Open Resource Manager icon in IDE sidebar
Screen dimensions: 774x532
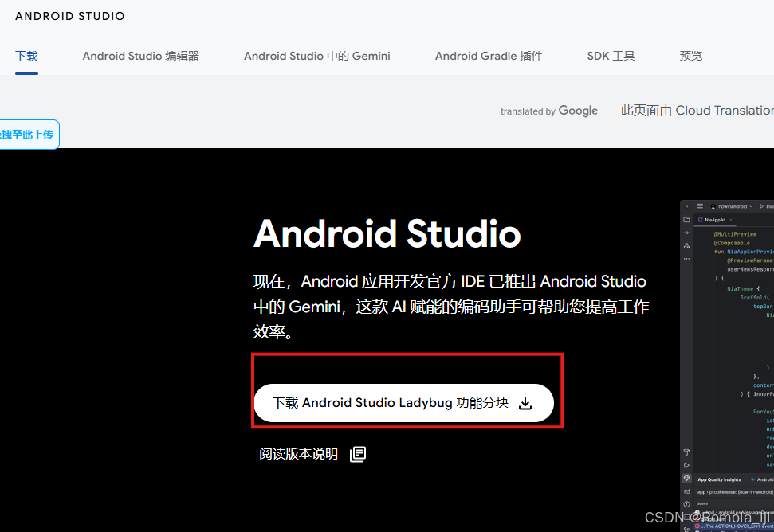pyautogui.click(x=686, y=245)
